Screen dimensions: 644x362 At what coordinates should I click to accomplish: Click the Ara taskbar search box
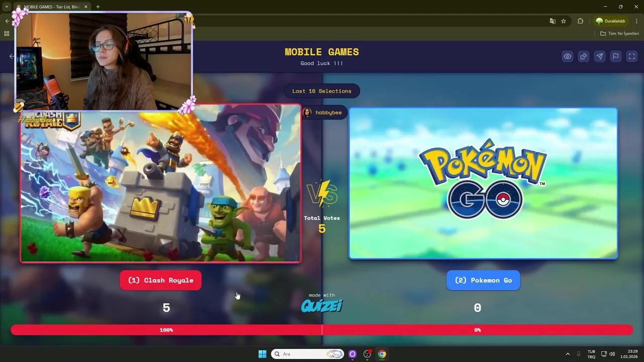coord(307,354)
